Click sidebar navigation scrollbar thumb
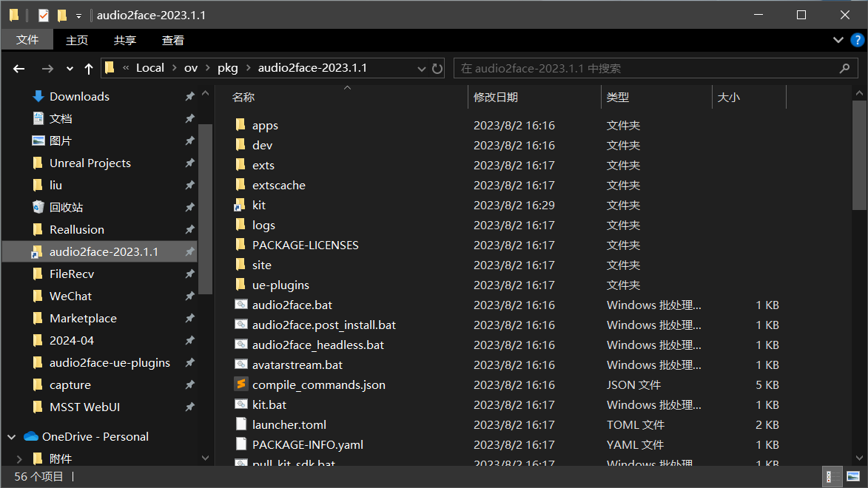The width and height of the screenshot is (868, 488). pos(206,209)
